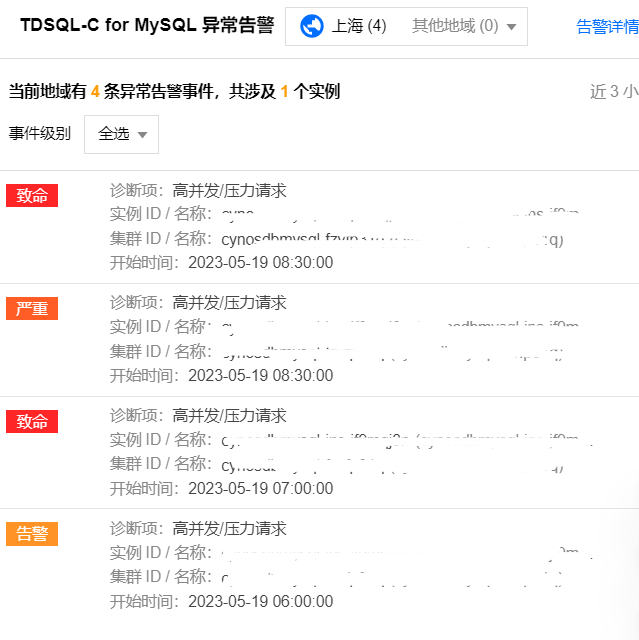
Task: Click the start time 2023-05-19 07:00:00
Action: (260, 488)
